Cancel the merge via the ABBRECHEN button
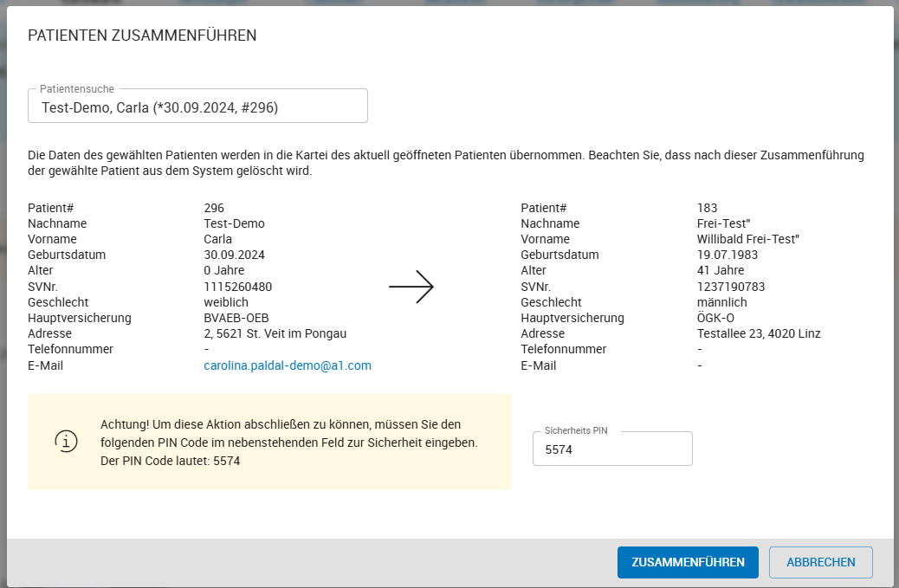This screenshot has height=588, width=899. pyautogui.click(x=820, y=562)
